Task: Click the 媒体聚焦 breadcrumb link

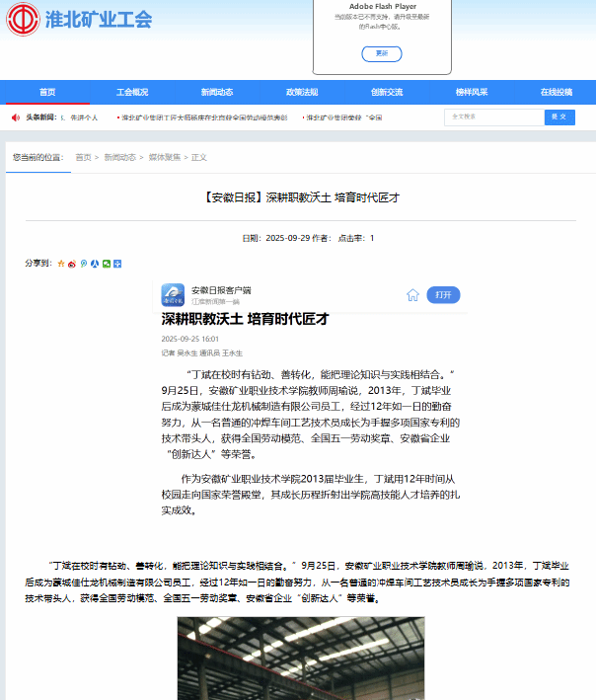Action: pos(164,157)
